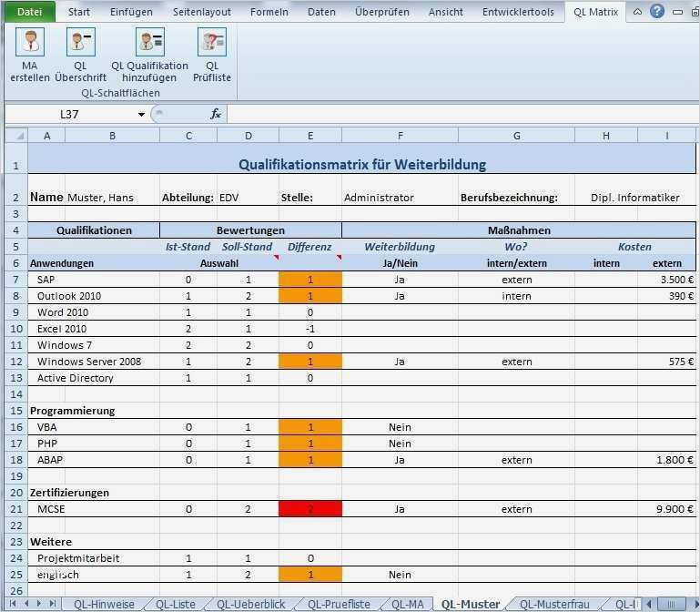Switch to the Einfügen ribbon tab

[x=131, y=12]
